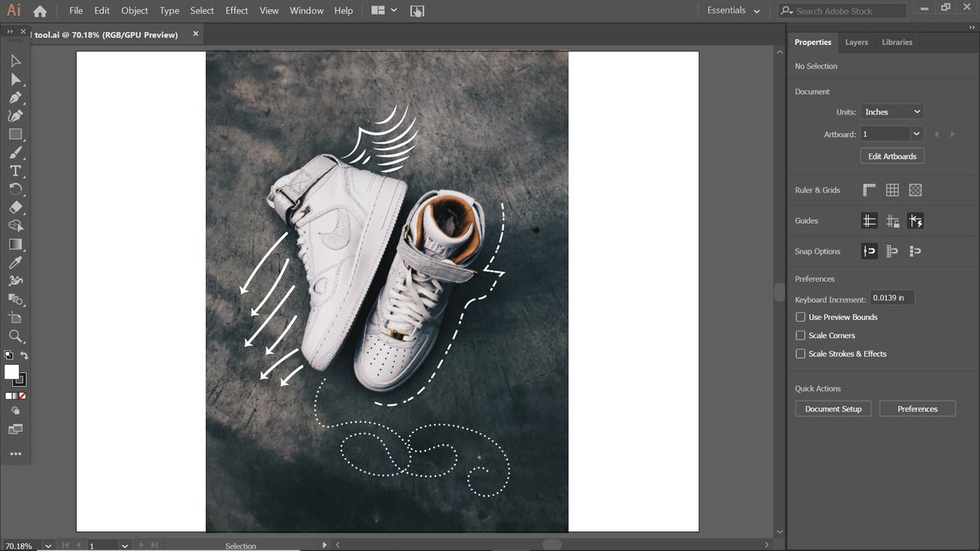Close the tool.ai document tab
This screenshot has width=980, height=551.
click(x=195, y=34)
